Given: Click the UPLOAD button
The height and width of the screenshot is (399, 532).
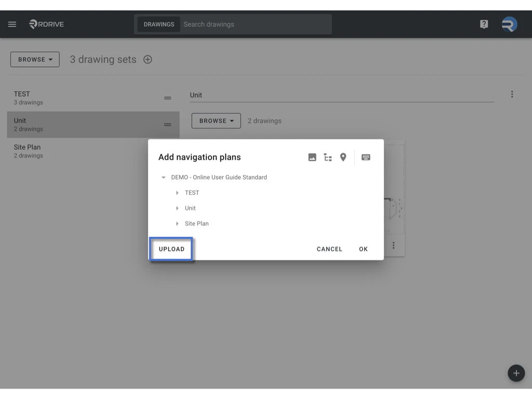Looking at the screenshot, I should point(171,249).
